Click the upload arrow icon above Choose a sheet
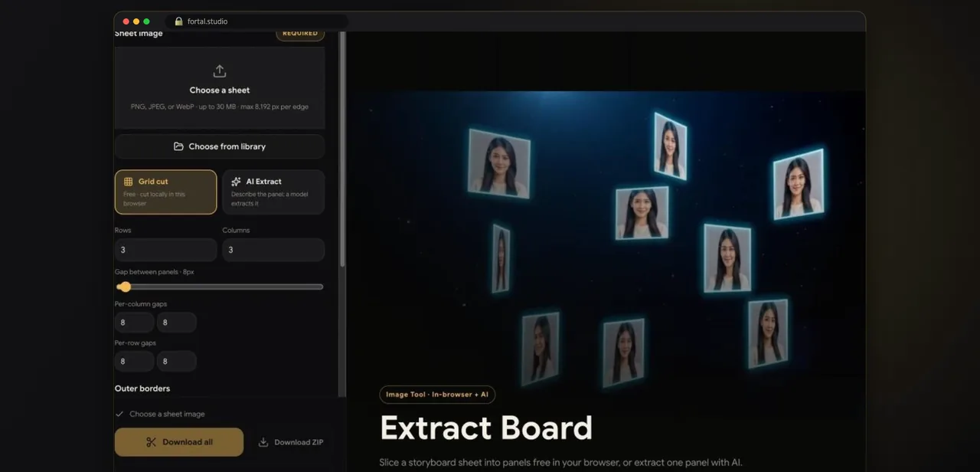 pos(220,71)
